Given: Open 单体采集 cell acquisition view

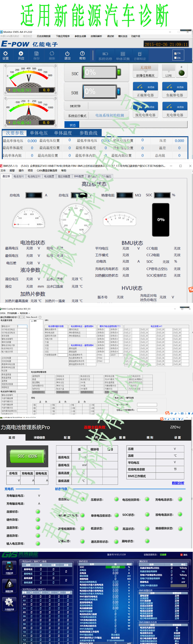Looking at the screenshot, I should [x=123, y=56].
